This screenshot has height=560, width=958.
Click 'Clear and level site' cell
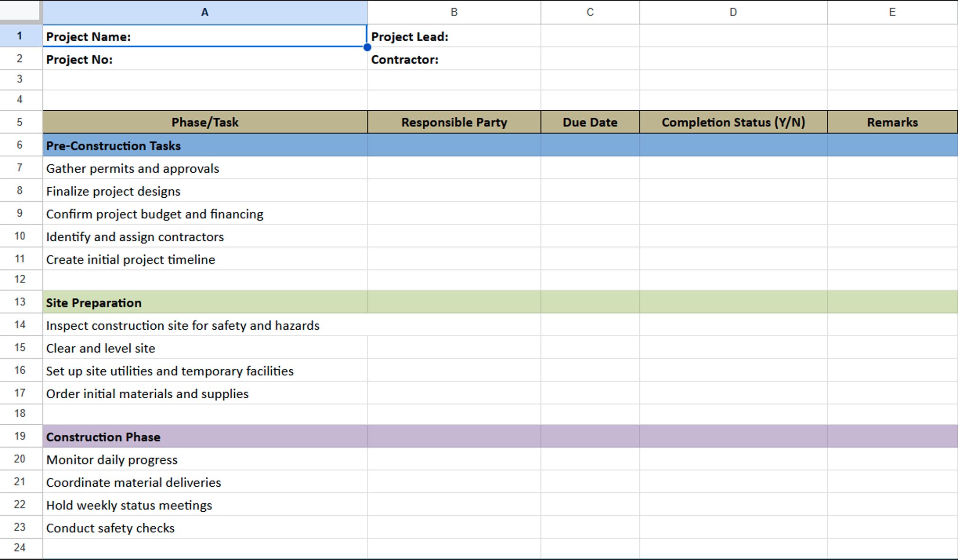click(205, 348)
